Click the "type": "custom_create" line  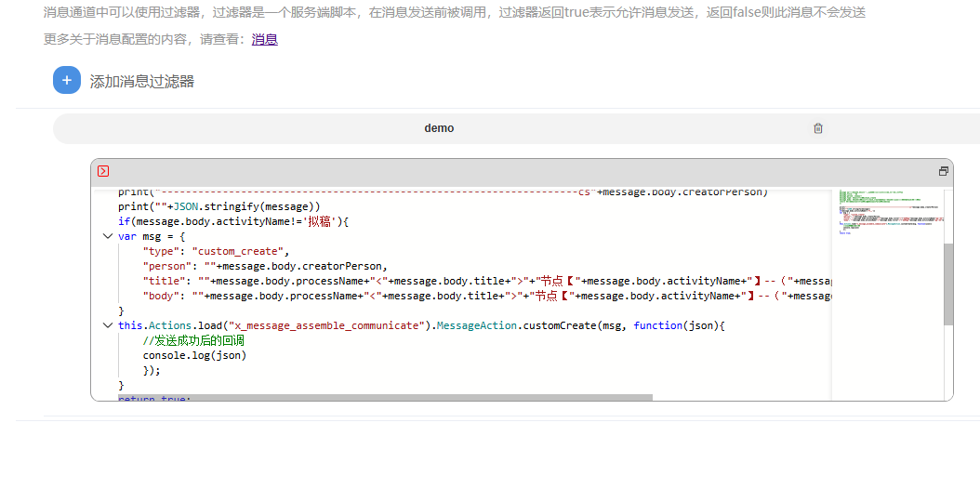point(217,251)
